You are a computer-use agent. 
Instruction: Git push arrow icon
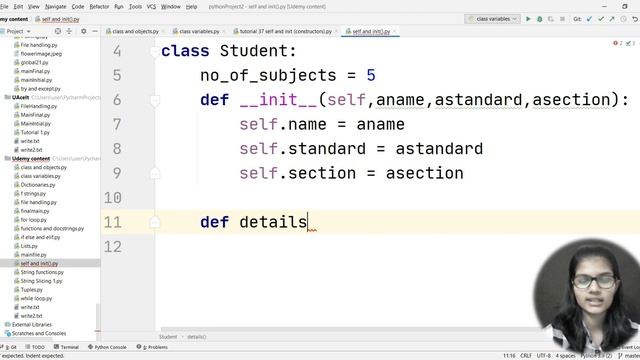point(612,19)
